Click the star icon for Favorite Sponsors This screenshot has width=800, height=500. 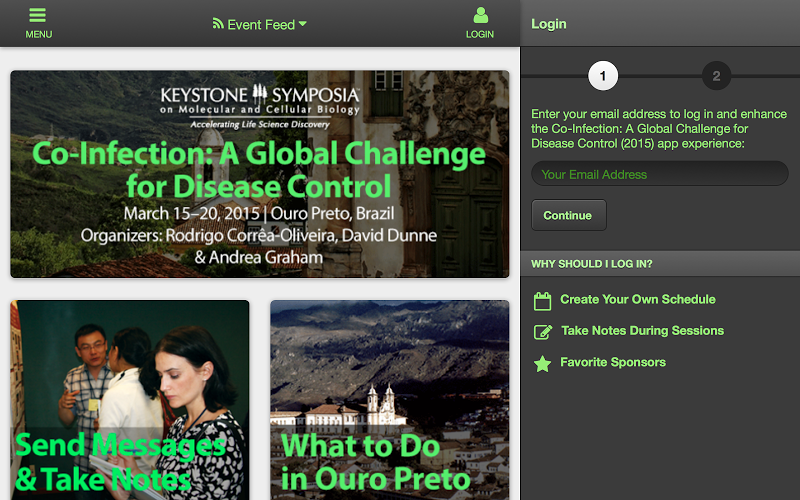coord(542,364)
